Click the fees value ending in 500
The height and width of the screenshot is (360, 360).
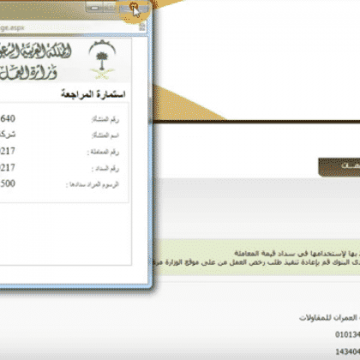pos(8,184)
